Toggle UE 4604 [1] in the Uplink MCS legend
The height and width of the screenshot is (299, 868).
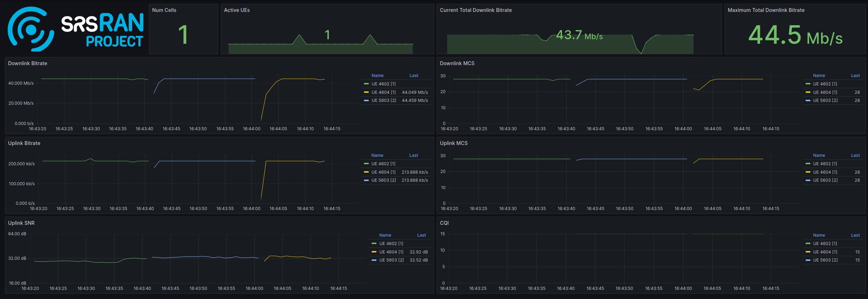click(x=825, y=172)
